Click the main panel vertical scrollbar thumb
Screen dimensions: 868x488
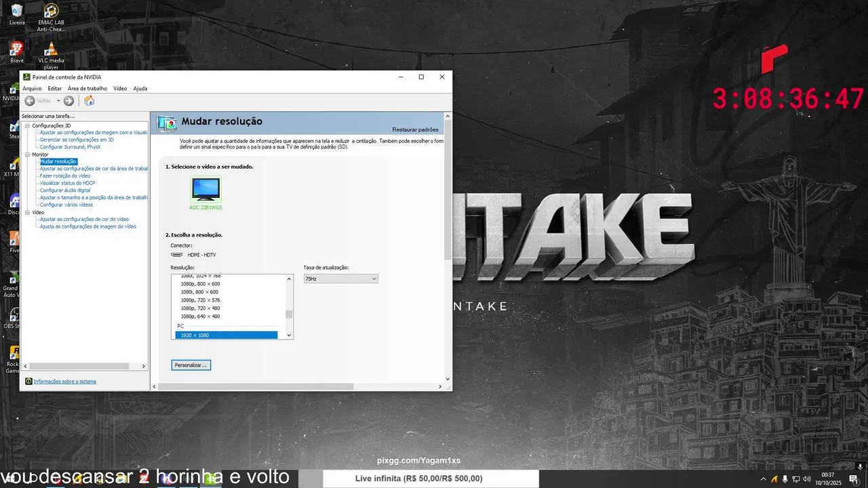coord(448,190)
